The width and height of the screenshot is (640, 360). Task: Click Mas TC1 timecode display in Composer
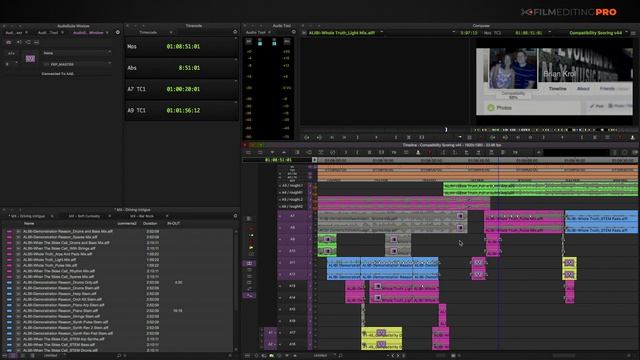[x=528, y=33]
